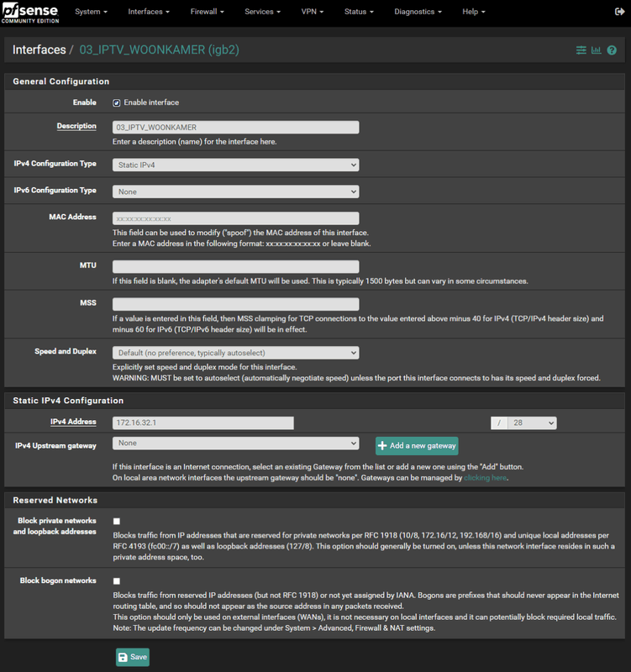
Task: Open IPv4 Configuration Type dropdown
Action: tap(236, 165)
